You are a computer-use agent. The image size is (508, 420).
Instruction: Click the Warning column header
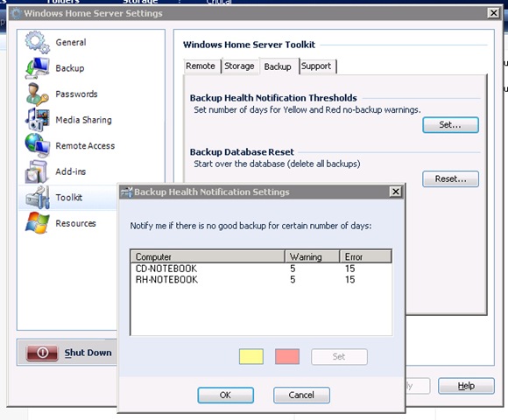click(x=313, y=256)
